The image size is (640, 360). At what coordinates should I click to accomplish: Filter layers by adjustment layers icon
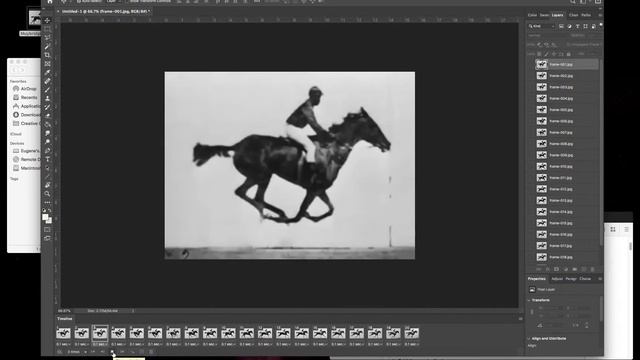(x=569, y=26)
